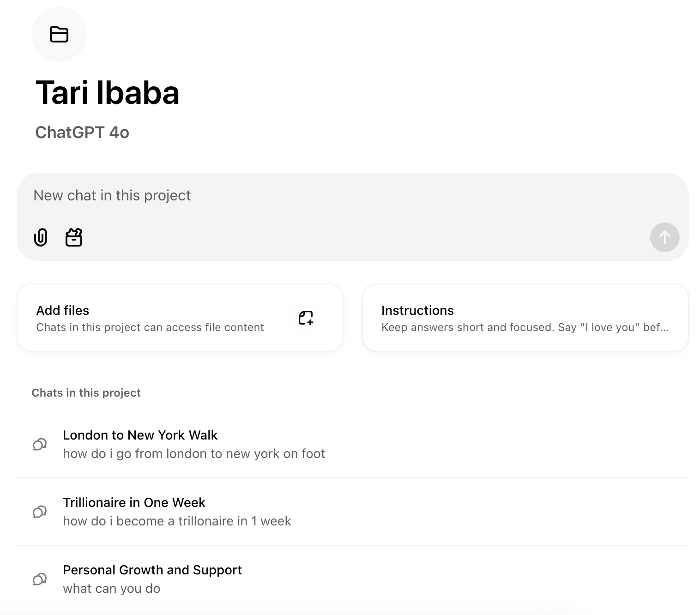Click 'what can you do' preview text
Screen dimensions: 700x615
tap(112, 589)
